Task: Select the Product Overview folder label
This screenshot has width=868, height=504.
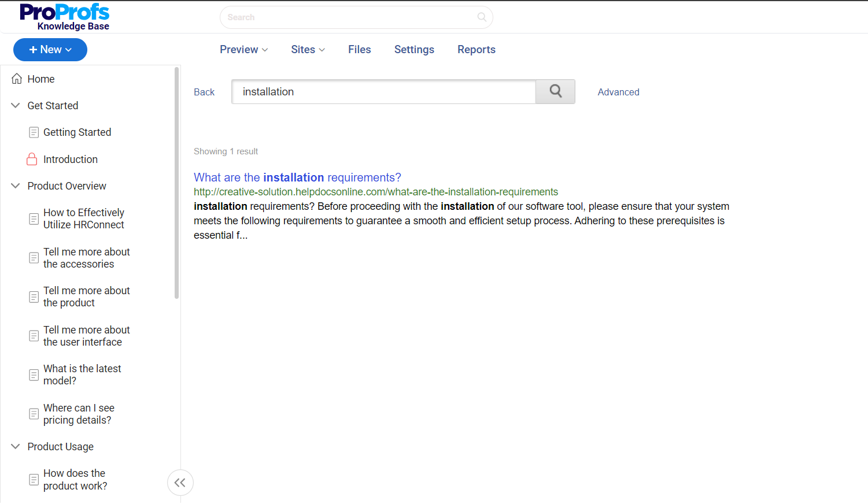Action: tap(67, 186)
